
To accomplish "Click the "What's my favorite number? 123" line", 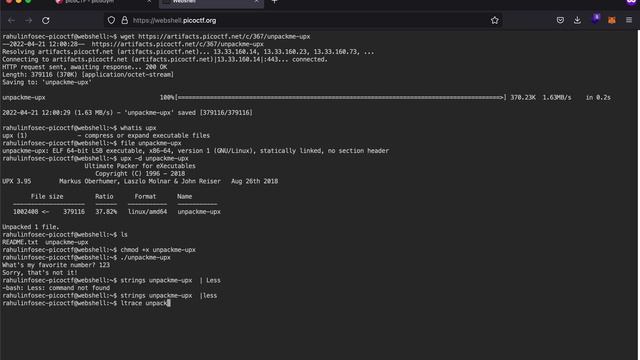I will pos(56,265).
